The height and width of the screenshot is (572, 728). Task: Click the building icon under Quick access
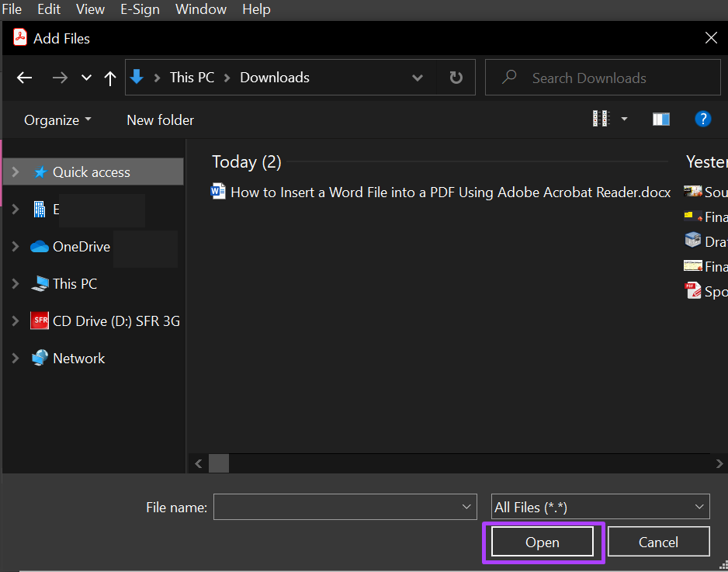tap(40, 210)
